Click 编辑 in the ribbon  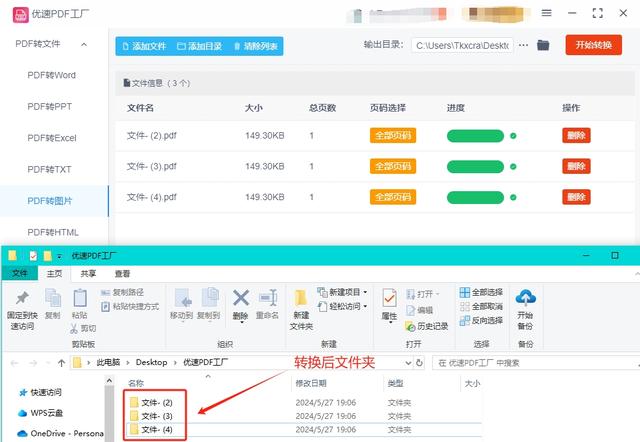coord(420,310)
